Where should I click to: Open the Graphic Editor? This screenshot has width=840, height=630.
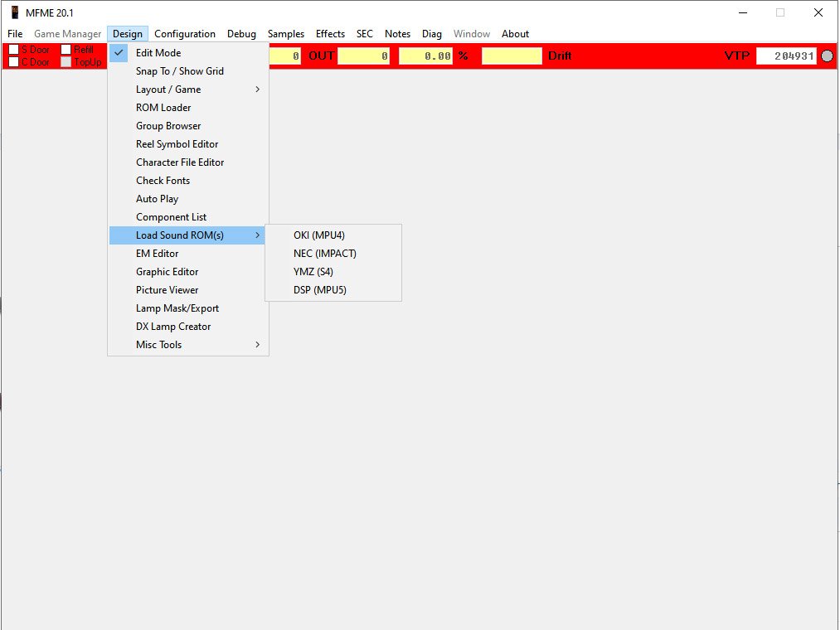188,272
